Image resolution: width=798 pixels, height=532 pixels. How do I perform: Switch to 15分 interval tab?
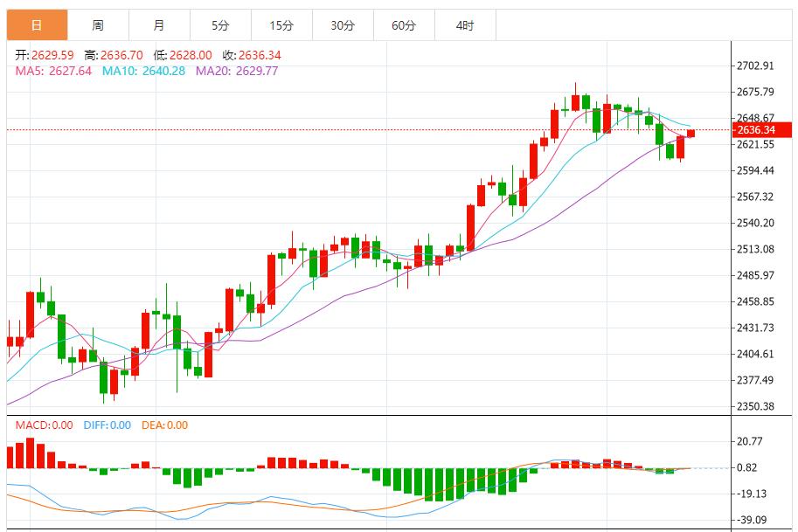coord(281,25)
